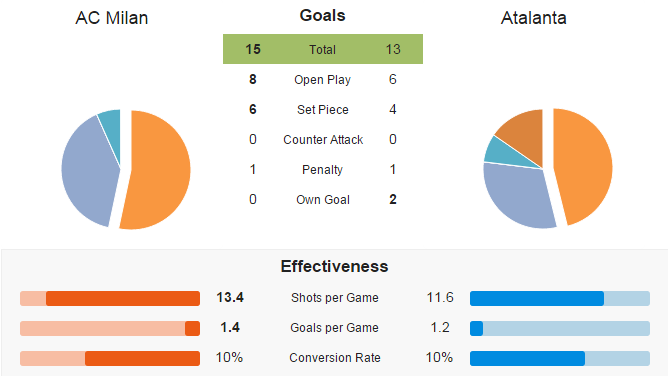The width and height of the screenshot is (668, 376).
Task: Select Atalanta's large orange open play slice
Action: click(x=586, y=166)
